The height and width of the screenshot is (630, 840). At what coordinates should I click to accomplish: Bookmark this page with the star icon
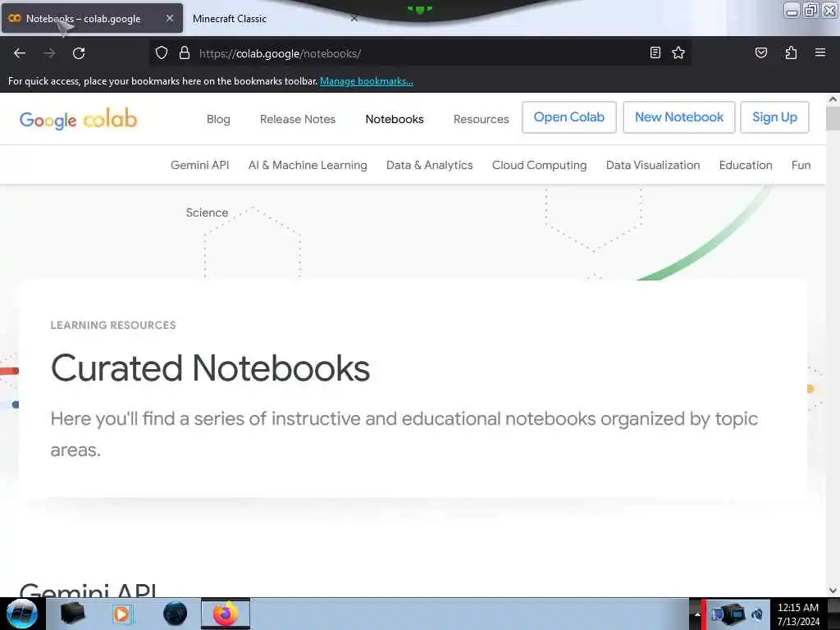click(x=678, y=52)
